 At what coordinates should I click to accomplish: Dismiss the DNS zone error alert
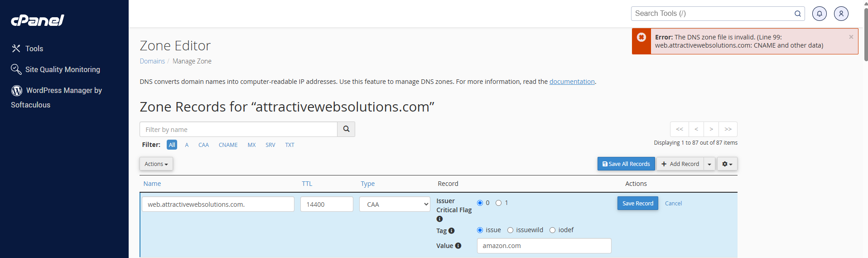point(851,37)
